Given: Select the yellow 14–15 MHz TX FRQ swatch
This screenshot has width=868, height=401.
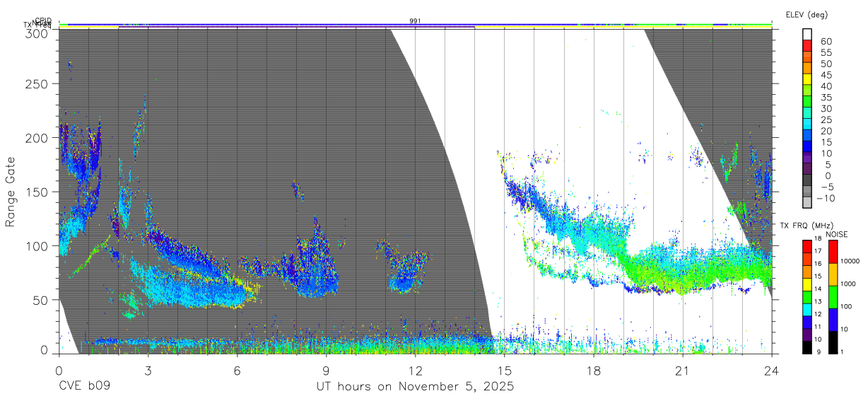Looking at the screenshot, I should click(x=807, y=284).
